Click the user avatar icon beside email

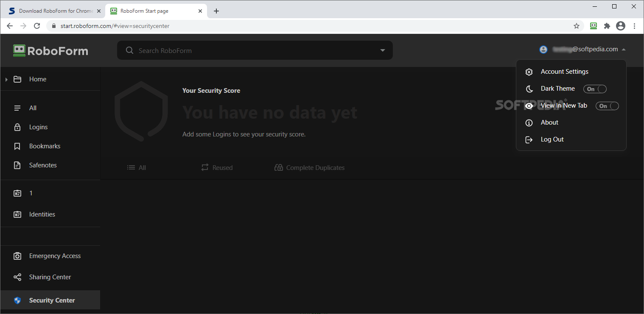(x=543, y=50)
